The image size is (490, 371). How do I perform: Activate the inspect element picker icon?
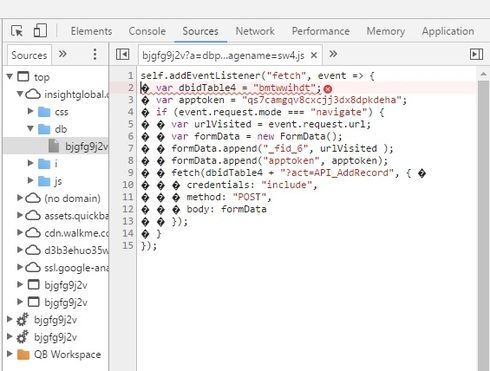(x=17, y=31)
